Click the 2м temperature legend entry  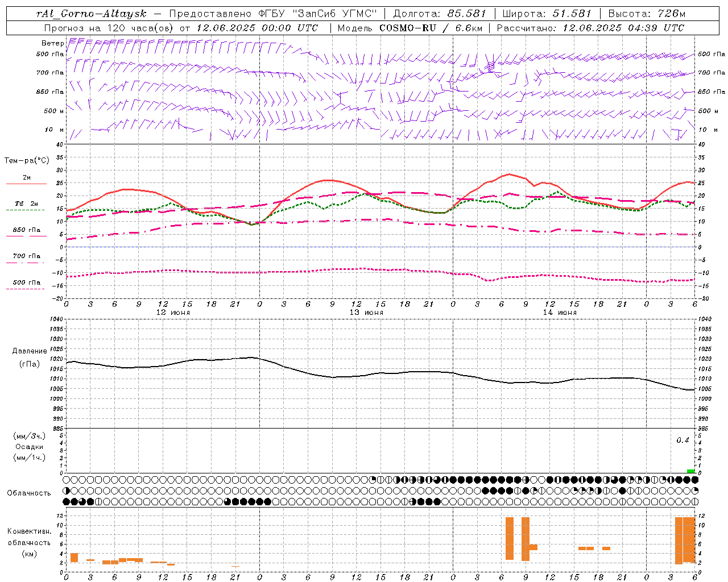27,177
